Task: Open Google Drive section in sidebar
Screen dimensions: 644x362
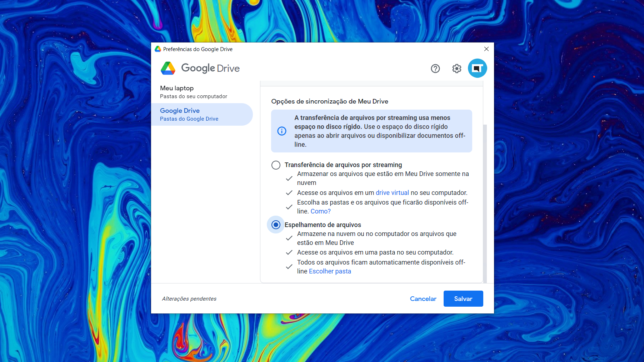Action: coord(202,114)
